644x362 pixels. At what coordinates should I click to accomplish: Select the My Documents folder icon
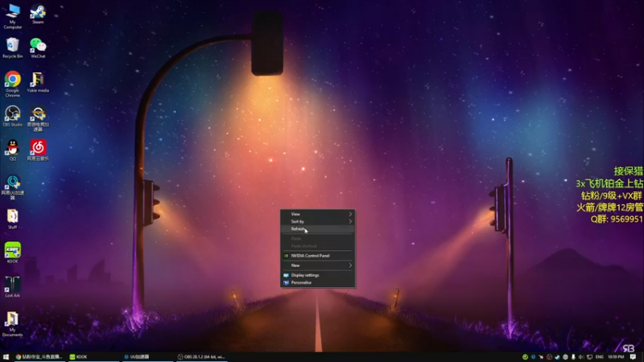pyautogui.click(x=13, y=324)
